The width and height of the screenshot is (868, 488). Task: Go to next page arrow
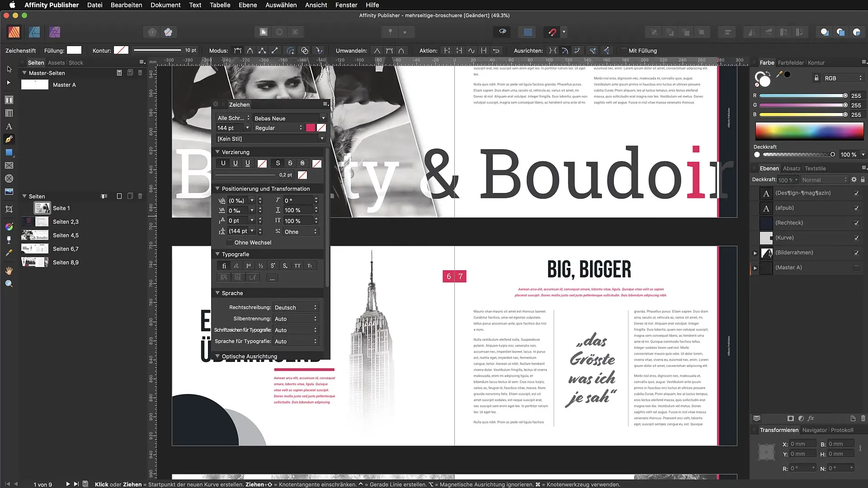click(68, 484)
